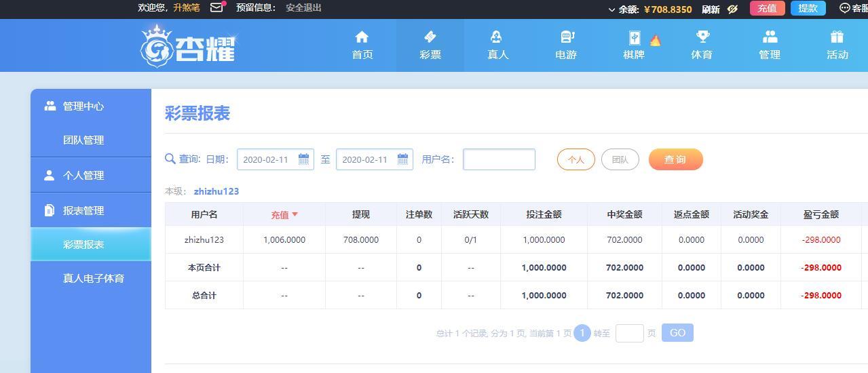Open the 棋牌 navigation tab
The height and width of the screenshot is (373, 868).
(634, 45)
